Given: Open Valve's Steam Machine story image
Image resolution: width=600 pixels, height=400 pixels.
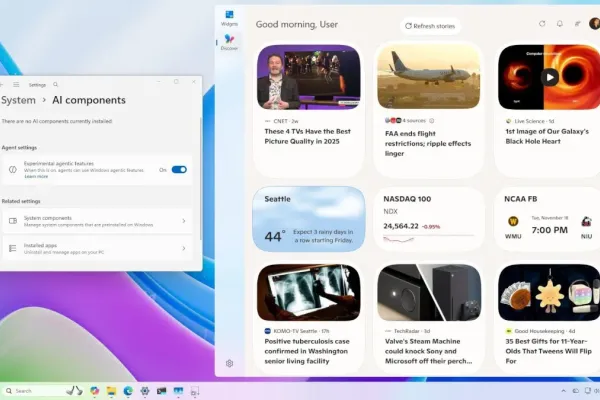Looking at the screenshot, I should click(429, 292).
